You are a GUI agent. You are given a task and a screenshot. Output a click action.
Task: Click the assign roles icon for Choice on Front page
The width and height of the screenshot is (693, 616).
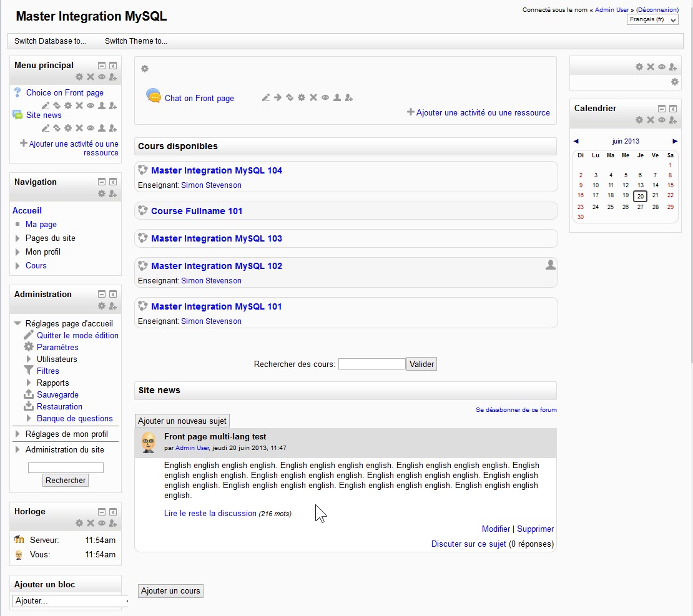pos(113,105)
